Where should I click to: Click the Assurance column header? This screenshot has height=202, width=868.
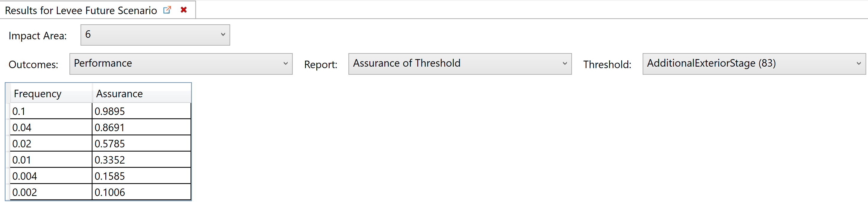coord(142,94)
